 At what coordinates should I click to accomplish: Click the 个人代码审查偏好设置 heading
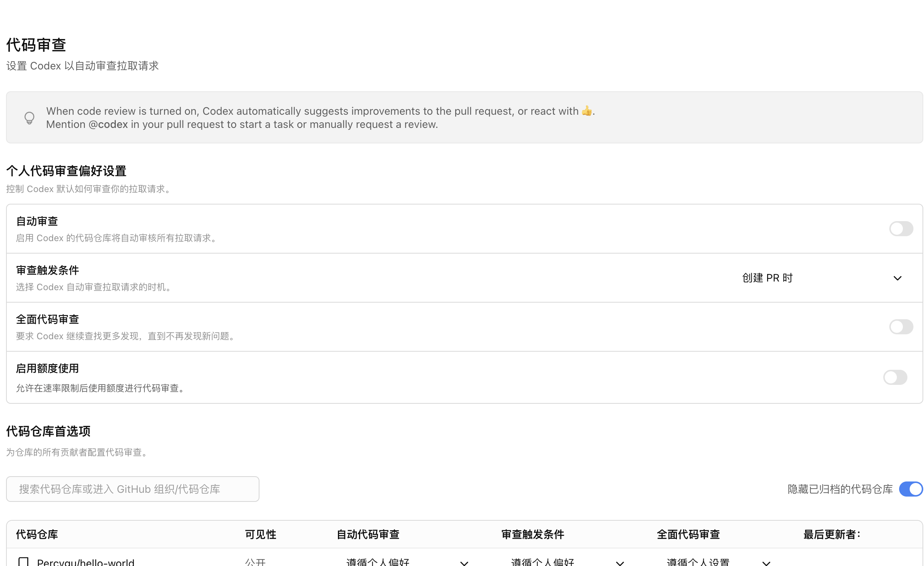(66, 171)
